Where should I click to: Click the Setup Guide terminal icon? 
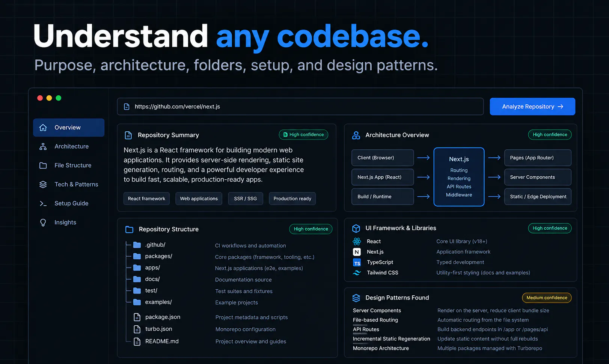43,203
